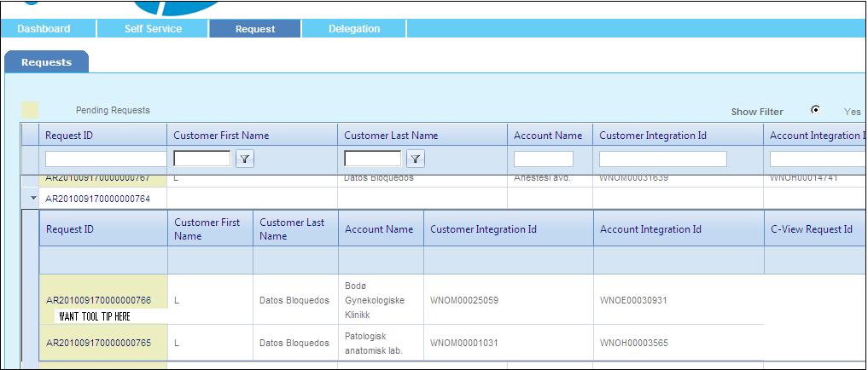Click the Customer First Name filter icon
Image resolution: width=868 pixels, height=370 pixels.
pyautogui.click(x=245, y=159)
